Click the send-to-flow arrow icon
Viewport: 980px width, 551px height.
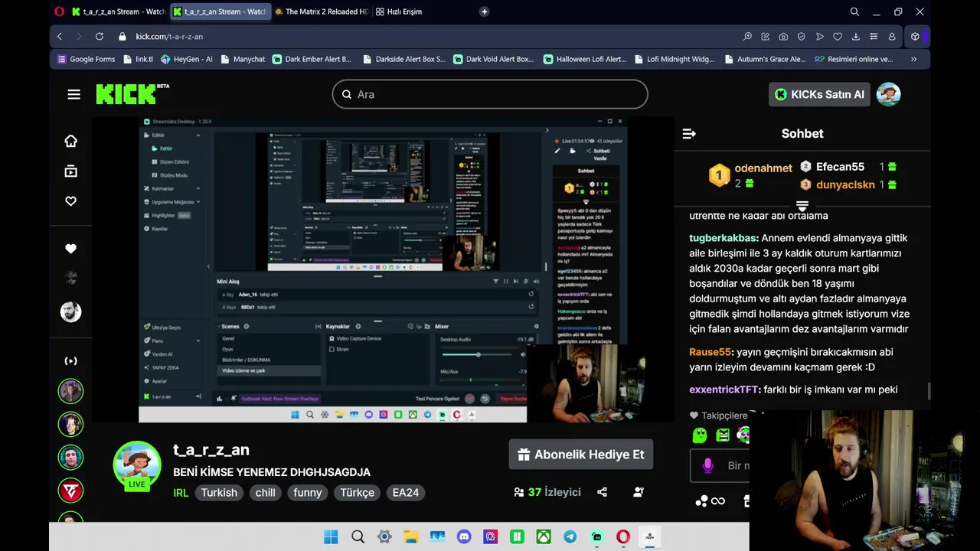click(x=819, y=36)
